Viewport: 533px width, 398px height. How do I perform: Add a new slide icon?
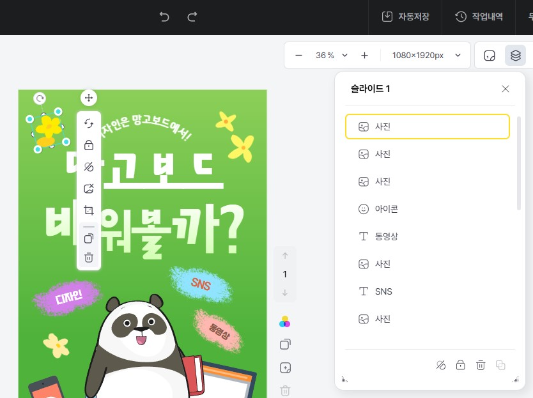(285, 368)
